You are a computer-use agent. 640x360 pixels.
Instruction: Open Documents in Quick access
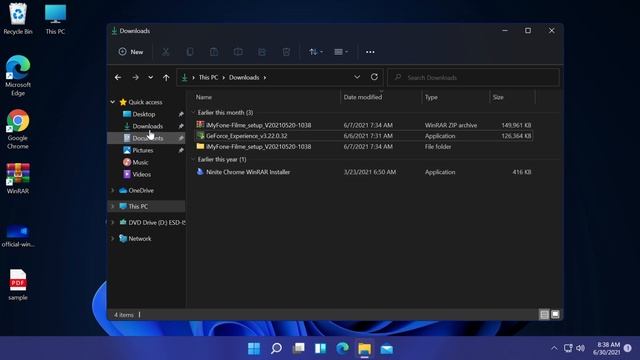click(147, 138)
